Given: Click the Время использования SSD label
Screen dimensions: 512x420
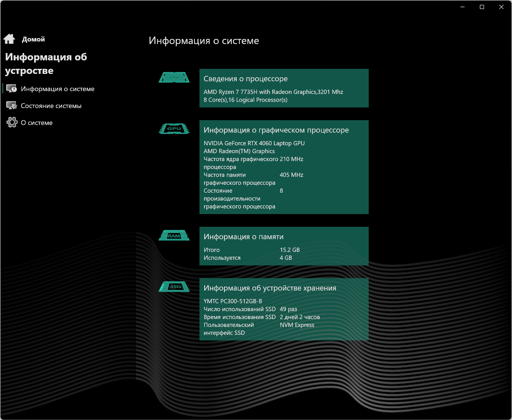Looking at the screenshot, I should (x=239, y=317).
